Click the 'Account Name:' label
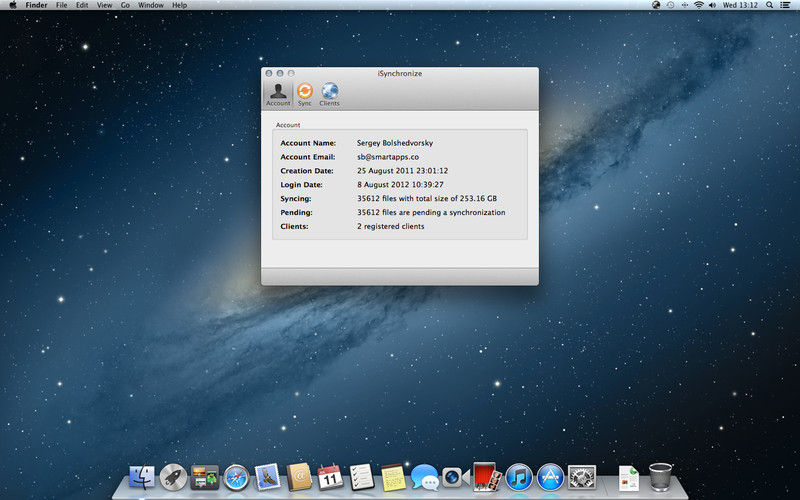The height and width of the screenshot is (500, 800). point(308,143)
